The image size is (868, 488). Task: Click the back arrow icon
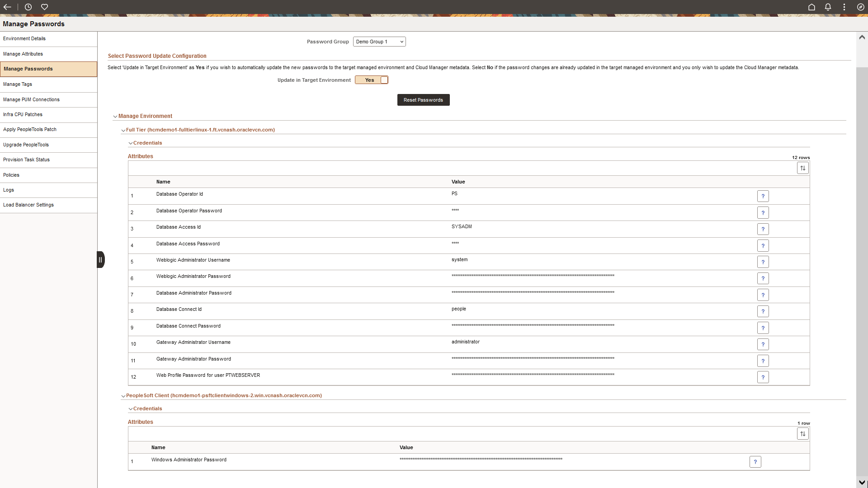point(7,7)
